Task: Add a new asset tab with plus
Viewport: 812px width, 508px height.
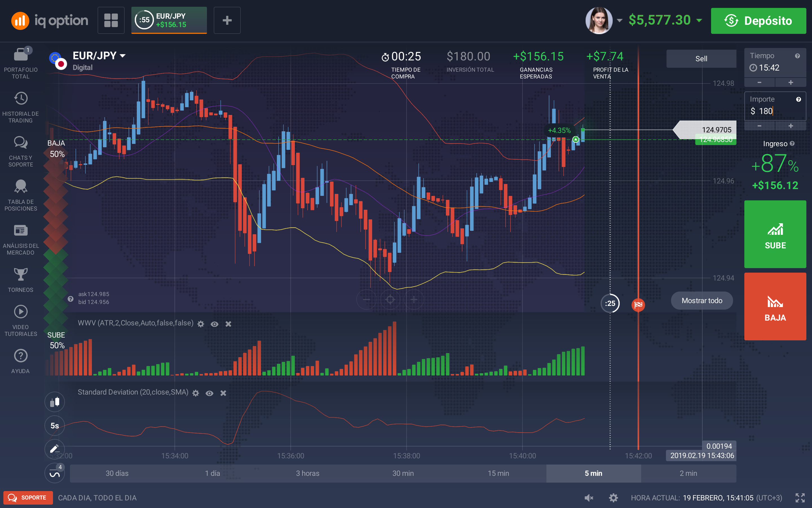Action: (227, 21)
